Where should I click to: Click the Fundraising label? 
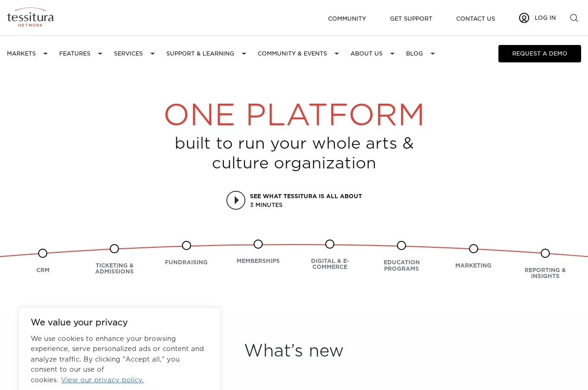(186, 262)
